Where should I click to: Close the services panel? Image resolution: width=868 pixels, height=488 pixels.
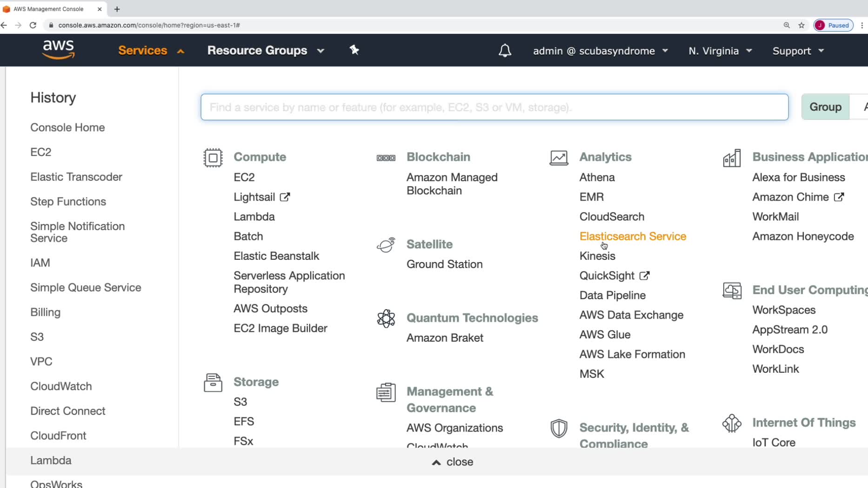(x=453, y=462)
